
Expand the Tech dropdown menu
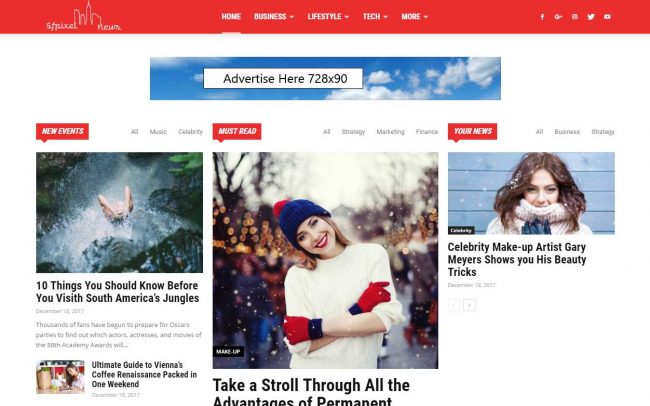point(375,17)
